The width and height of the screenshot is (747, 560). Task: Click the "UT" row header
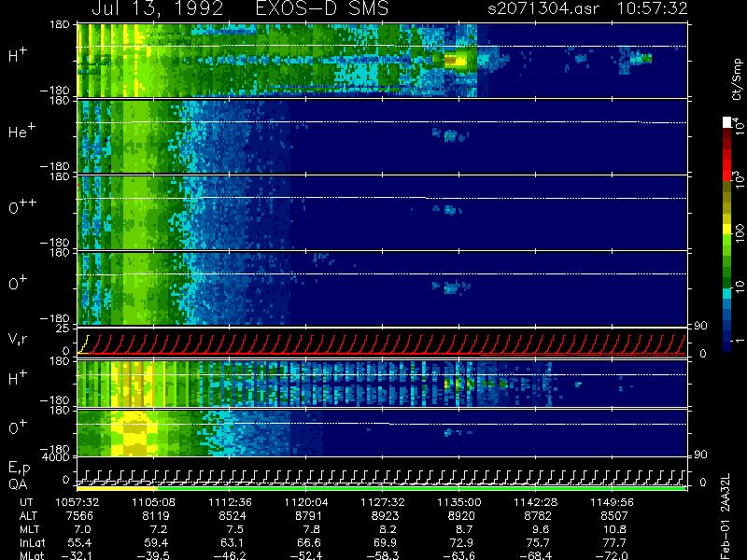coord(27,502)
